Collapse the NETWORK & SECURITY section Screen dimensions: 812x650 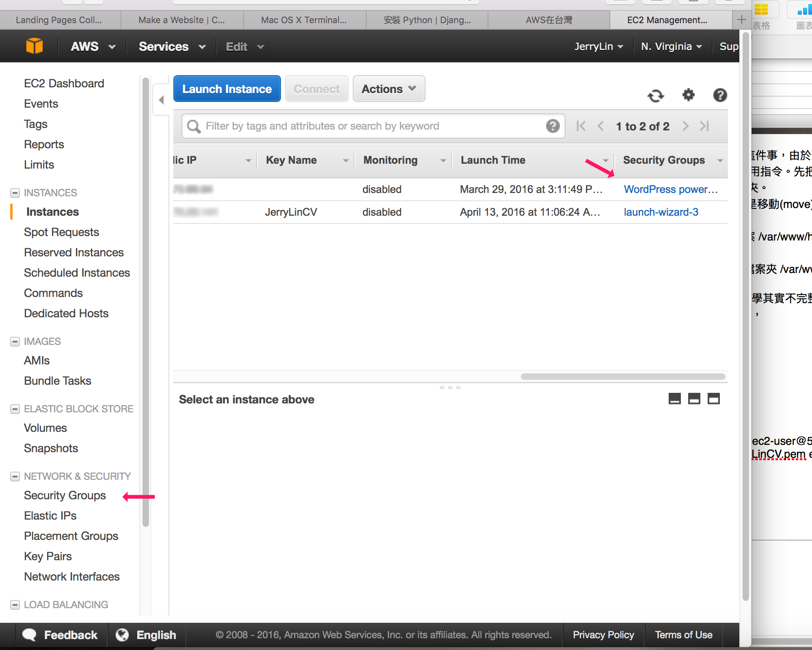pyautogui.click(x=15, y=476)
